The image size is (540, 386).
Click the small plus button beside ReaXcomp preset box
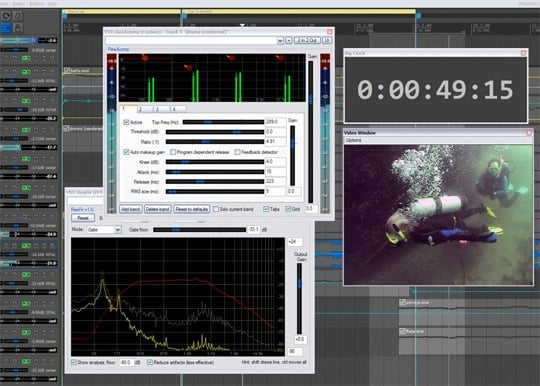(x=289, y=41)
